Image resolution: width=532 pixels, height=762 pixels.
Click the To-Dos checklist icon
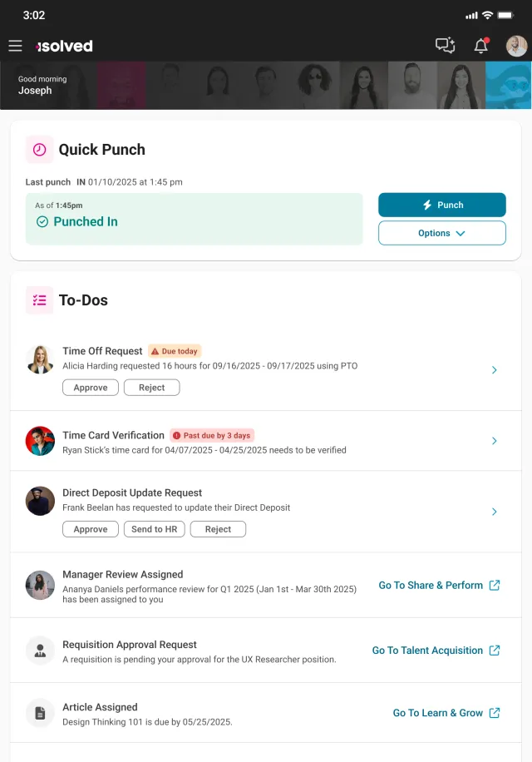[x=39, y=300]
